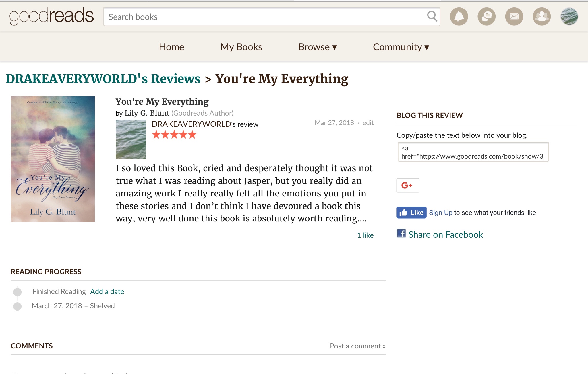
Task: Open the friends icon in header
Action: pyautogui.click(x=541, y=17)
